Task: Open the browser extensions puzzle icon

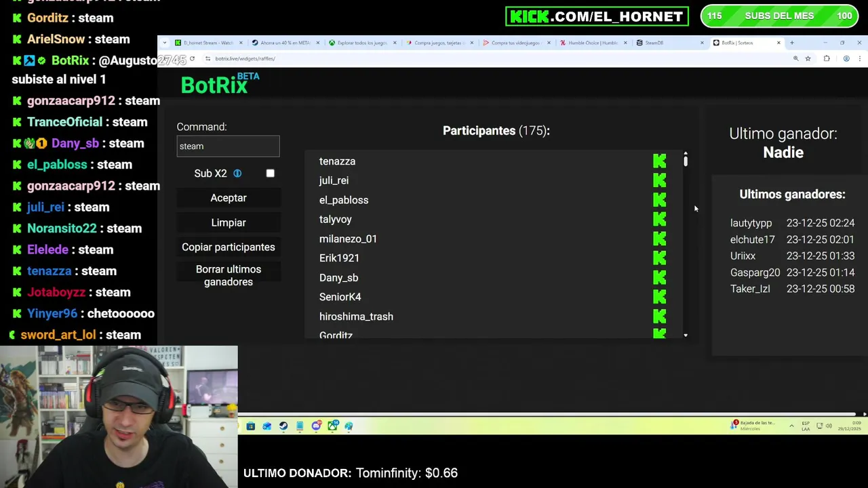Action: [x=827, y=59]
